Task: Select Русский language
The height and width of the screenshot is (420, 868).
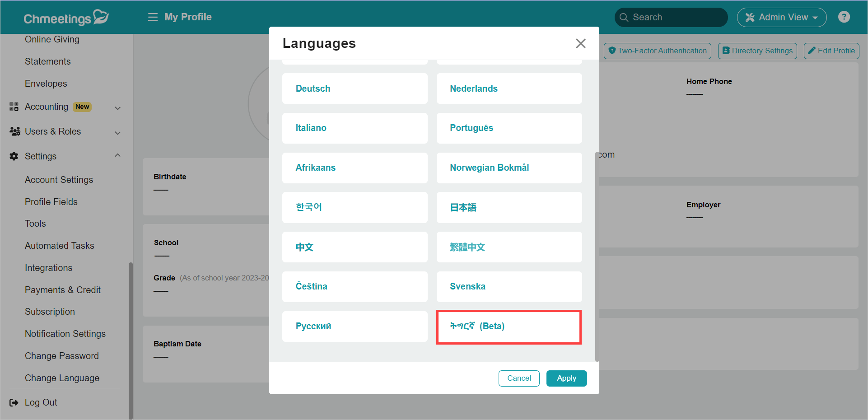Action: (355, 327)
